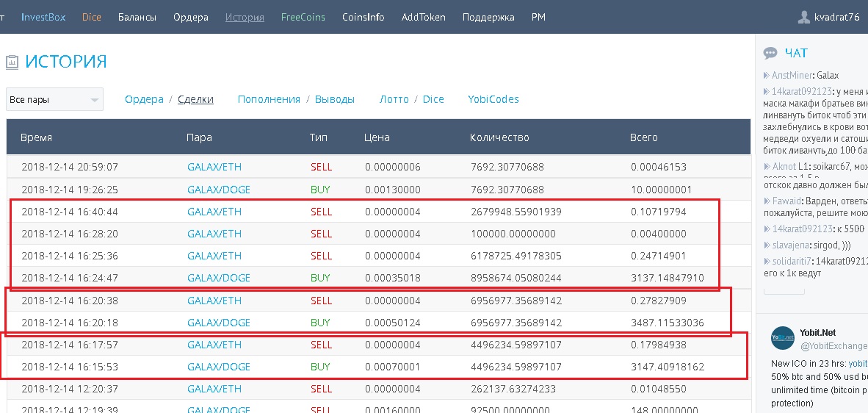Open PM messages in the top bar

coord(538,17)
